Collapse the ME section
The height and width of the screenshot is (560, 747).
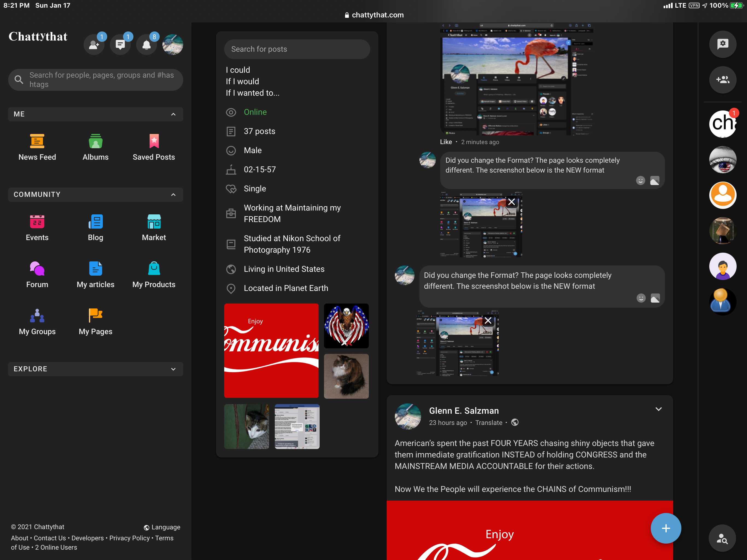point(96,114)
